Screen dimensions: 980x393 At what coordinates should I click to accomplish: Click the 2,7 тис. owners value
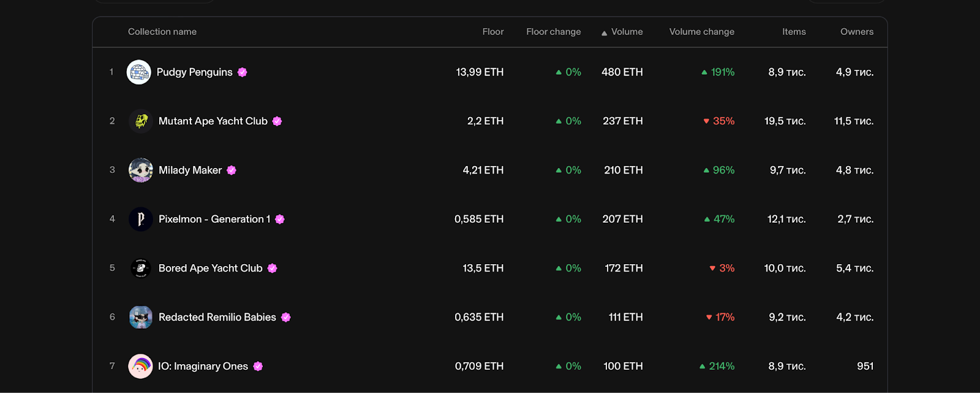856,219
